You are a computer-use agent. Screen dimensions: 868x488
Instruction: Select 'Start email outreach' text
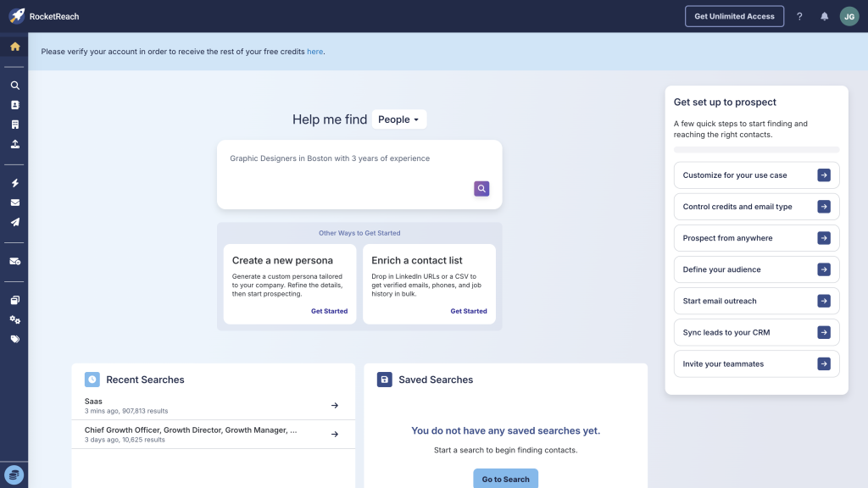coord(720,301)
